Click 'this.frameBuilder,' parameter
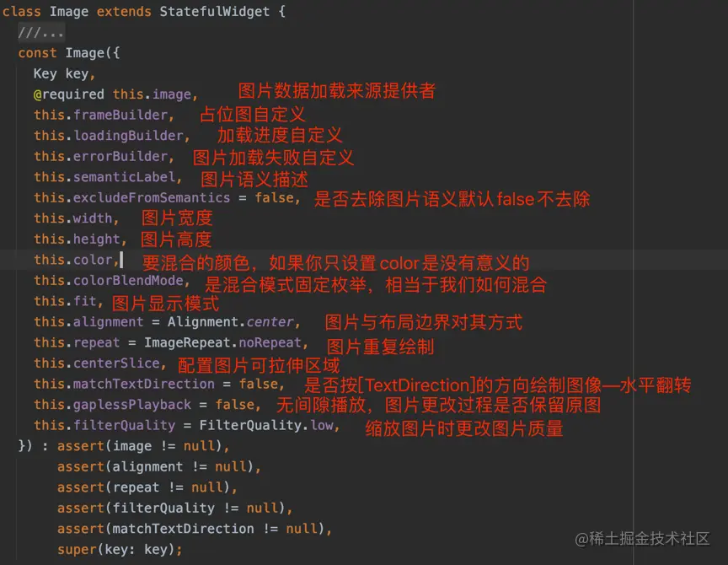 [x=104, y=115]
